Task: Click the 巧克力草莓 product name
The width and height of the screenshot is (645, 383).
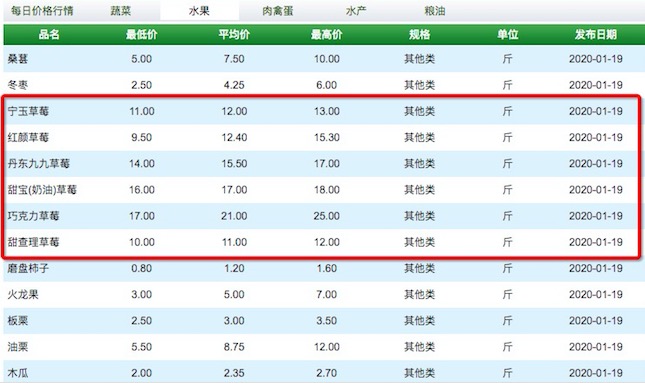Action: pos(33,216)
